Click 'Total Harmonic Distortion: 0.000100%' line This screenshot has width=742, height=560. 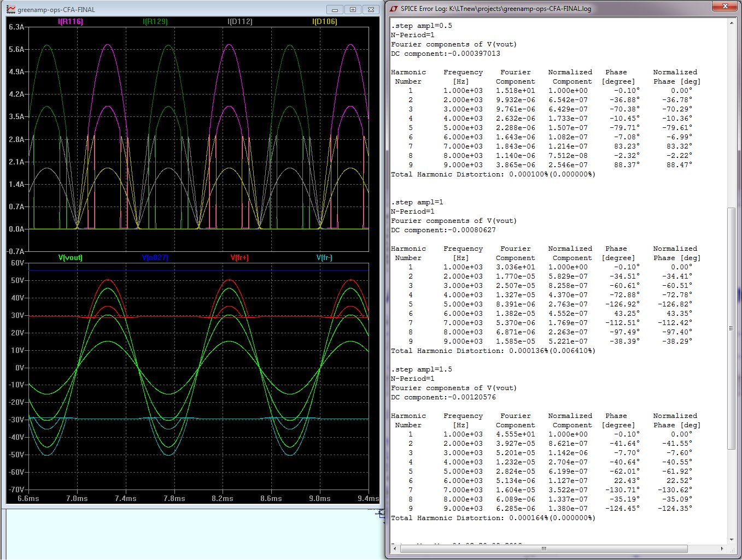[x=493, y=174]
